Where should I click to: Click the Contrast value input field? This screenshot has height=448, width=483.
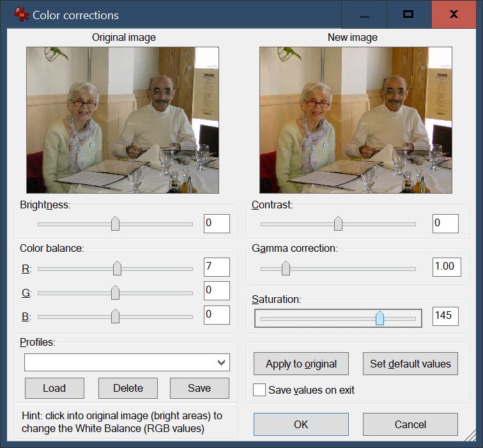(x=445, y=224)
